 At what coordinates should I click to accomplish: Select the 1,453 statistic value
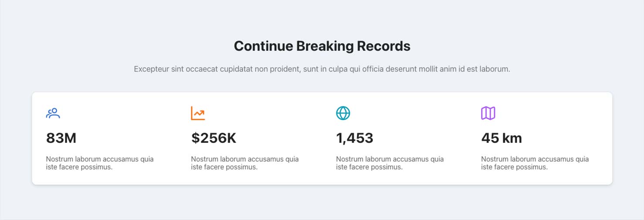(355, 138)
